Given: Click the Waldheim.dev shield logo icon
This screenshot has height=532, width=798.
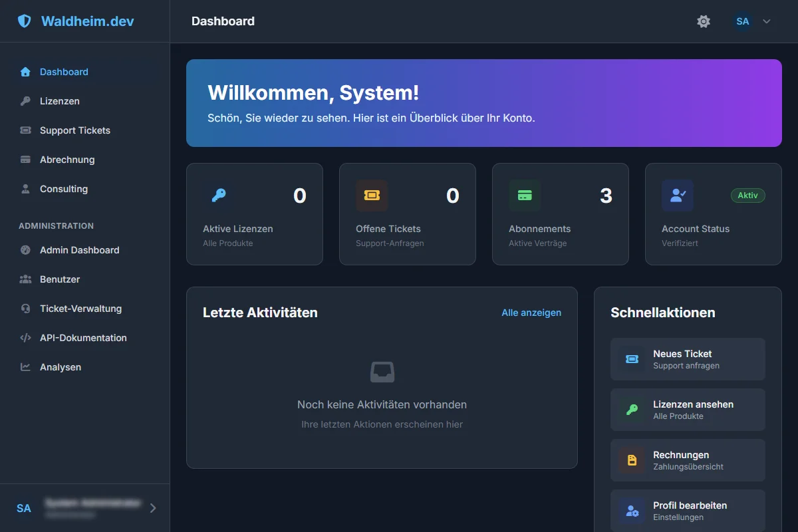Looking at the screenshot, I should tap(25, 21).
